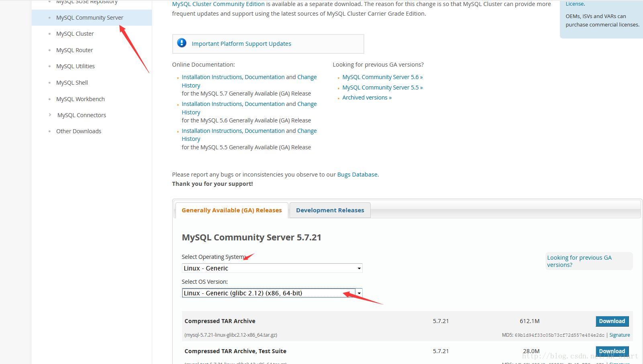Screen dimensions: 643x364
Task: Open Important Platform Support Updates link
Action: 241,44
